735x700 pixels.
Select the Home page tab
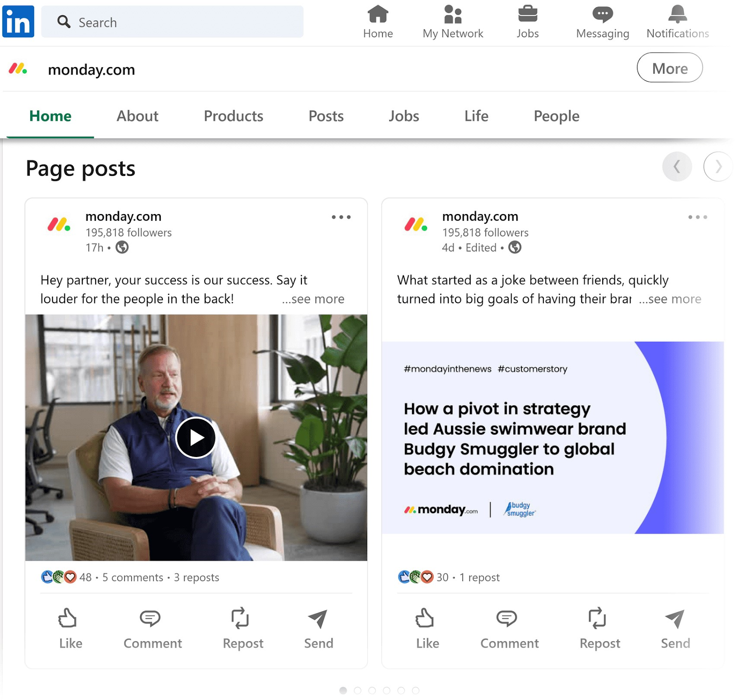pos(50,116)
